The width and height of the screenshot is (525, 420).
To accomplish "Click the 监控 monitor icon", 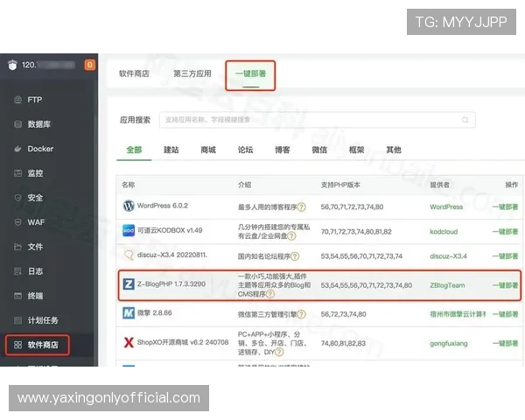I will (x=18, y=173).
